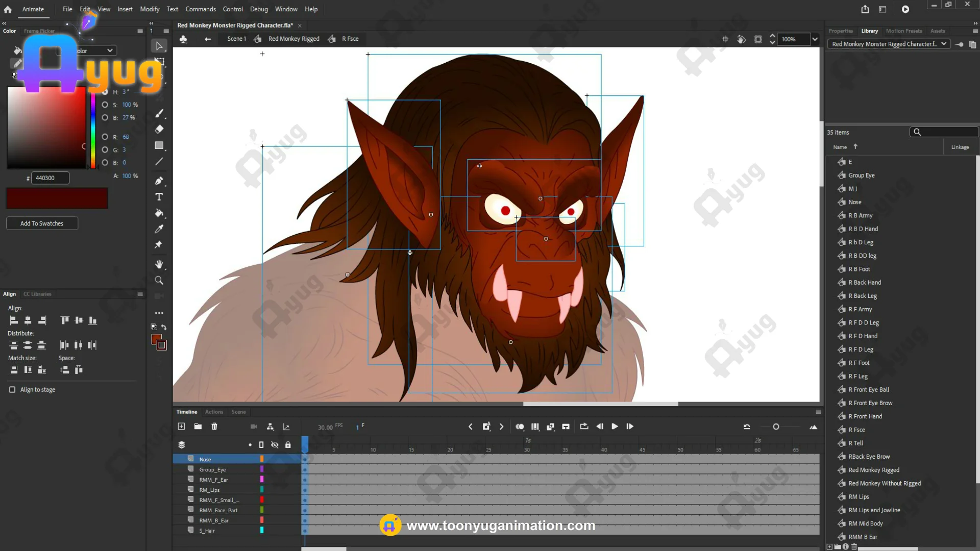The image size is (980, 551).
Task: Select the Eraser tool
Action: (x=159, y=129)
